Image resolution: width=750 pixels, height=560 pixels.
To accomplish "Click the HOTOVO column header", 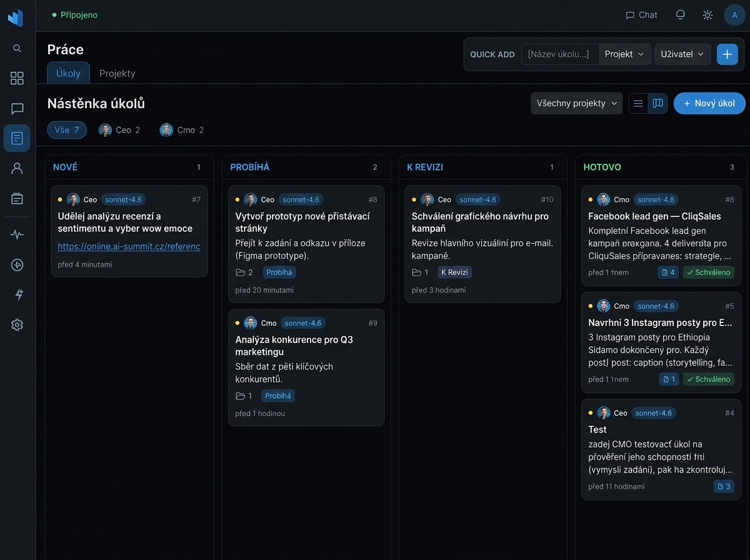I will pyautogui.click(x=602, y=167).
